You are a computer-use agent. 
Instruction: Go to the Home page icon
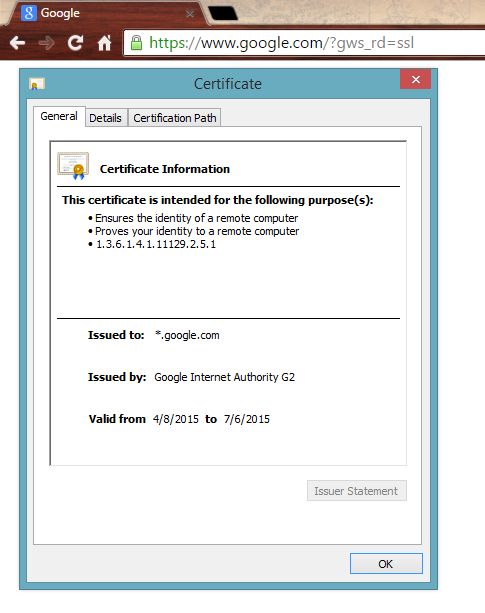coord(104,43)
